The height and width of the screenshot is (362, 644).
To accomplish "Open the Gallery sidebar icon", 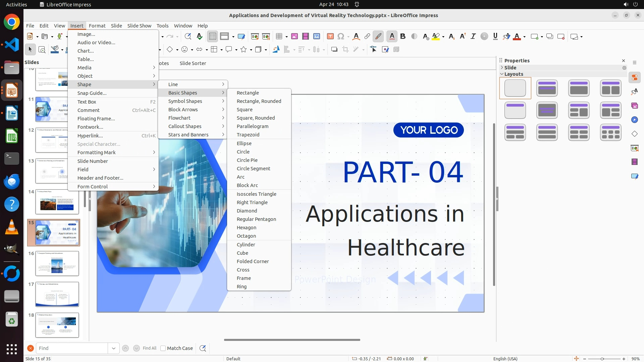I will (634, 106).
